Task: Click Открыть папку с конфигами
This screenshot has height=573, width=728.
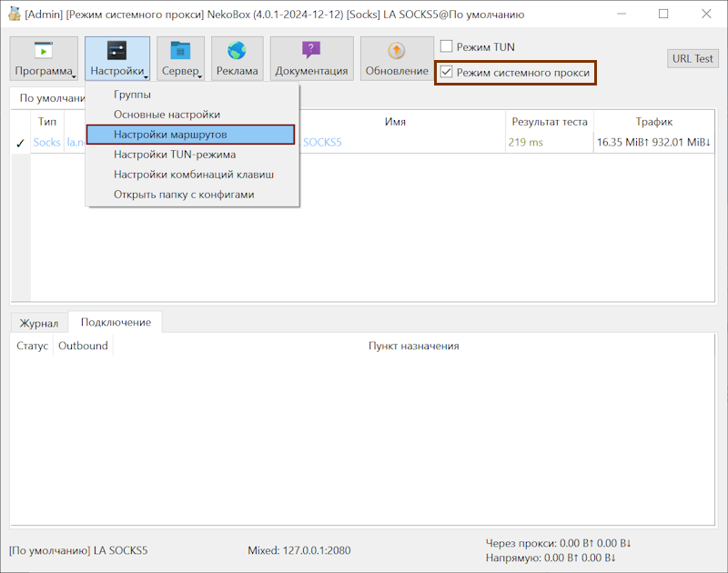Action: [x=184, y=195]
